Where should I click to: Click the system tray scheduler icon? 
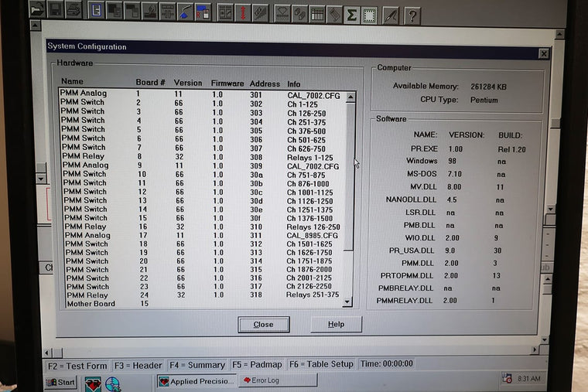click(x=507, y=378)
